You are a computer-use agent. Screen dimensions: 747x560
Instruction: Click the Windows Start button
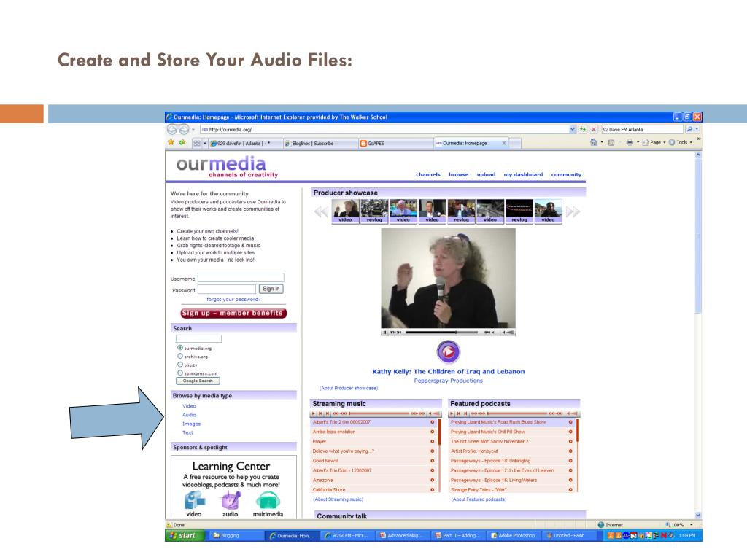pyautogui.click(x=185, y=536)
